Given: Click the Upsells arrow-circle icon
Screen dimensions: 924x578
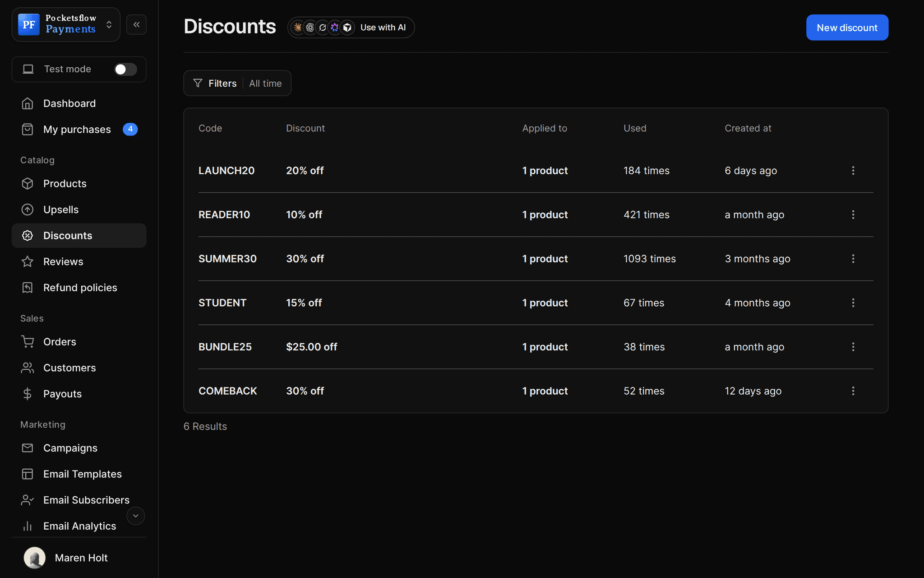Looking at the screenshot, I should pos(28,210).
